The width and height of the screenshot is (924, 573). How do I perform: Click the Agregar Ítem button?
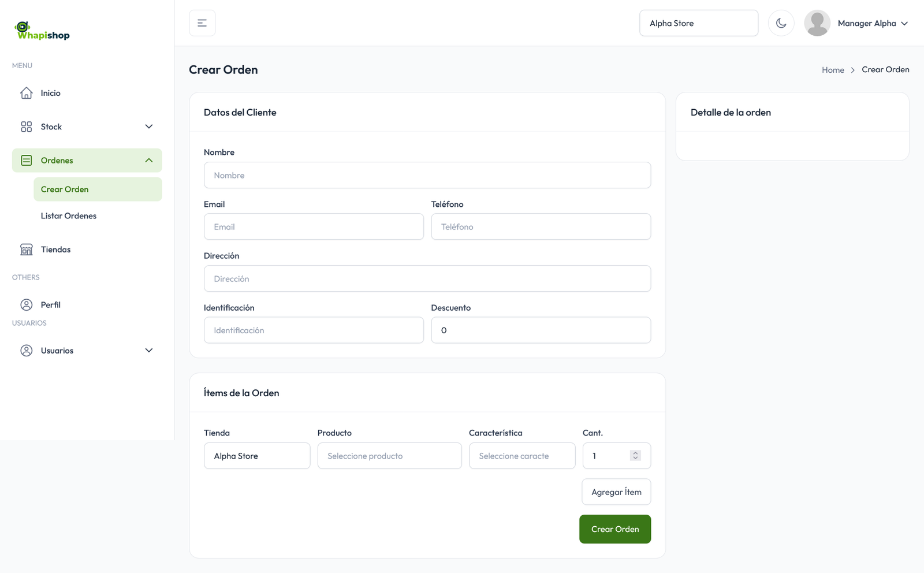pos(616,492)
